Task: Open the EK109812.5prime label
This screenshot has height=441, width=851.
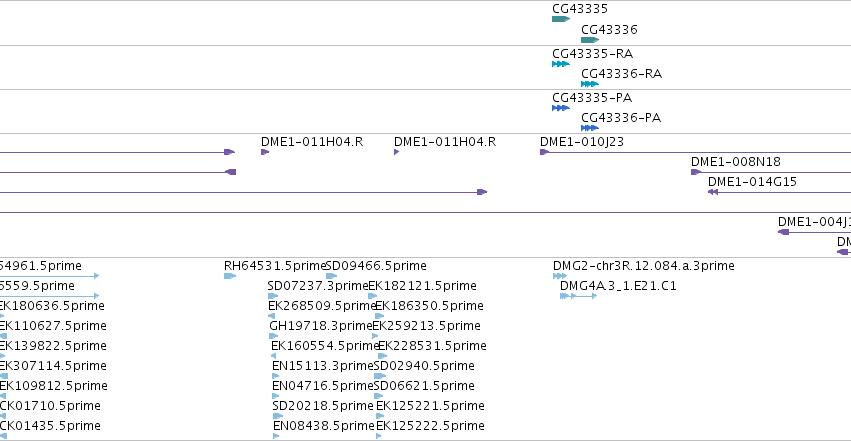Action: tap(54, 386)
